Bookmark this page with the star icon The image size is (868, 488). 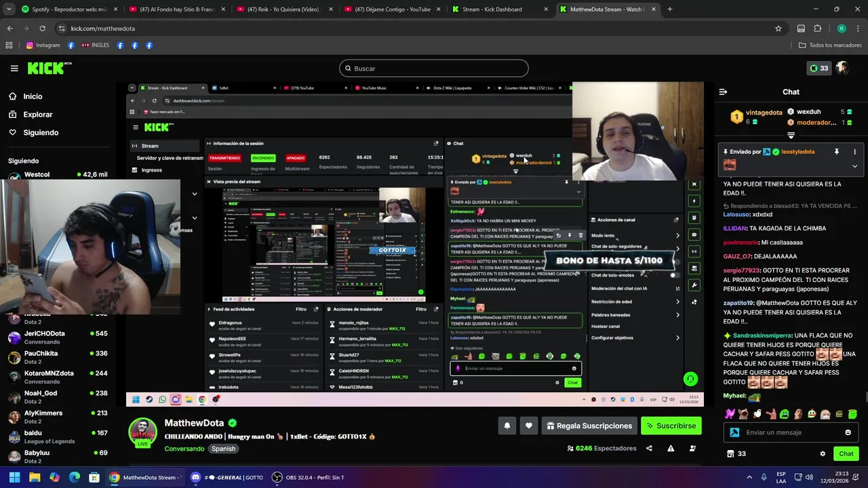pos(778,28)
